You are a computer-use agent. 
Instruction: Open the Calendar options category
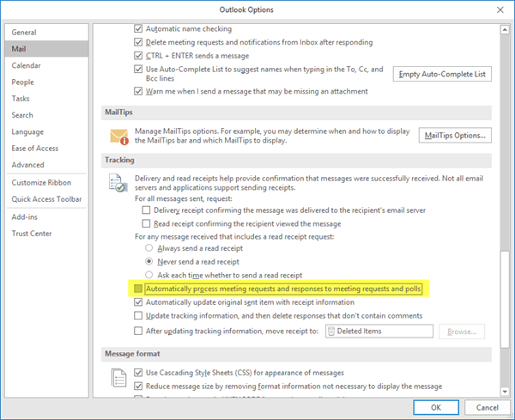(27, 65)
